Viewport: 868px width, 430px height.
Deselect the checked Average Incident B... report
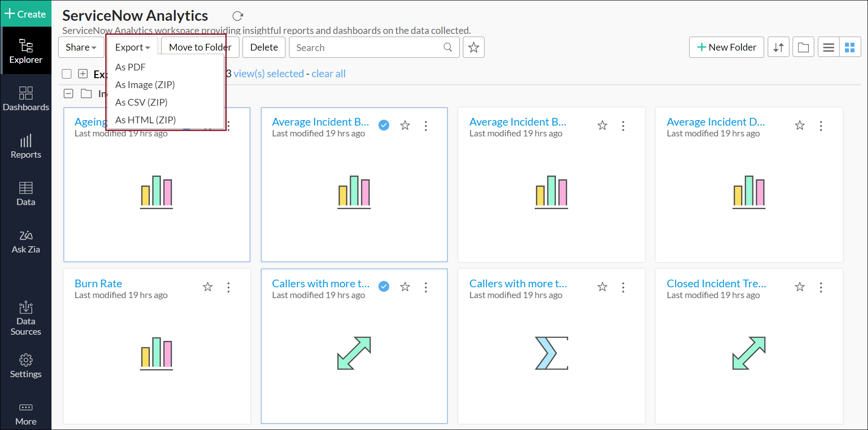pyautogui.click(x=384, y=125)
